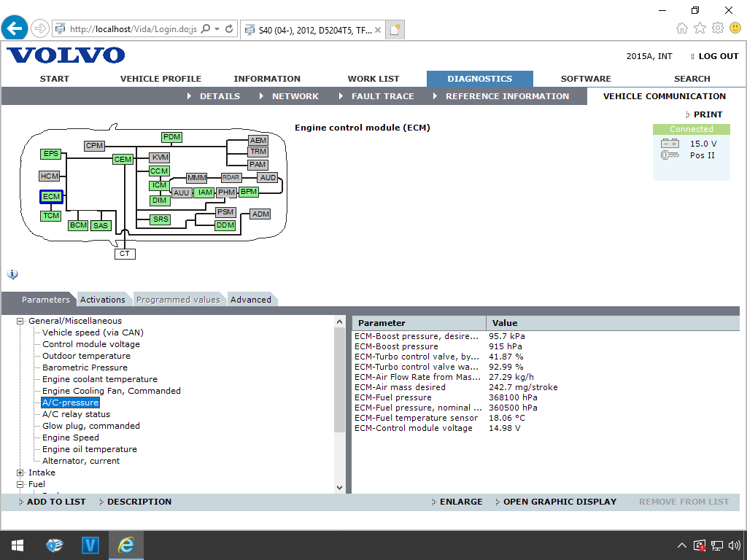Switch to the Activations tab
The image size is (747, 560).
point(102,299)
